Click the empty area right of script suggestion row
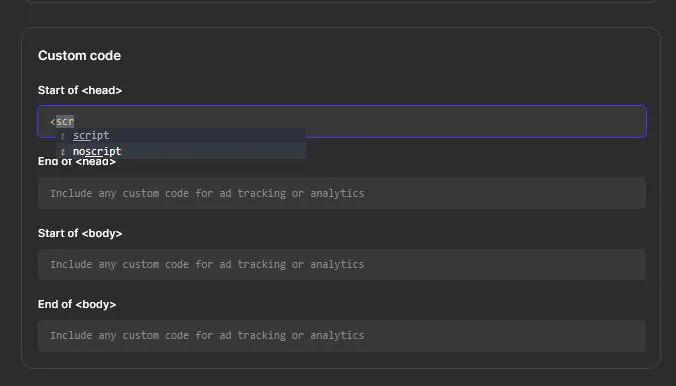676x386 pixels. (x=207, y=135)
